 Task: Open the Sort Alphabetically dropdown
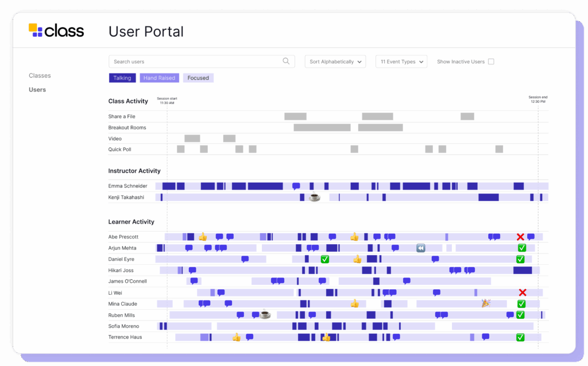335,61
